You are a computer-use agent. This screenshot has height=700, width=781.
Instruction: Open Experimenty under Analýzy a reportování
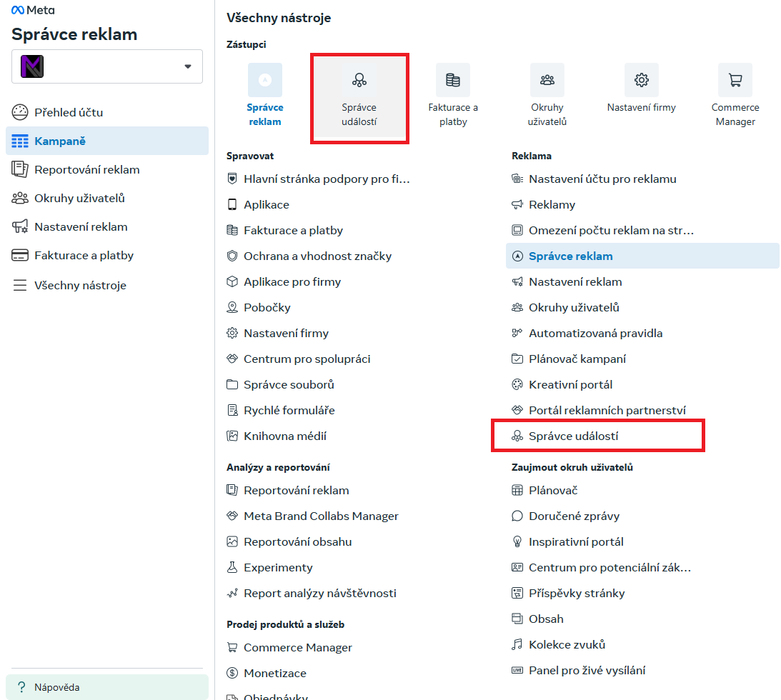click(278, 568)
